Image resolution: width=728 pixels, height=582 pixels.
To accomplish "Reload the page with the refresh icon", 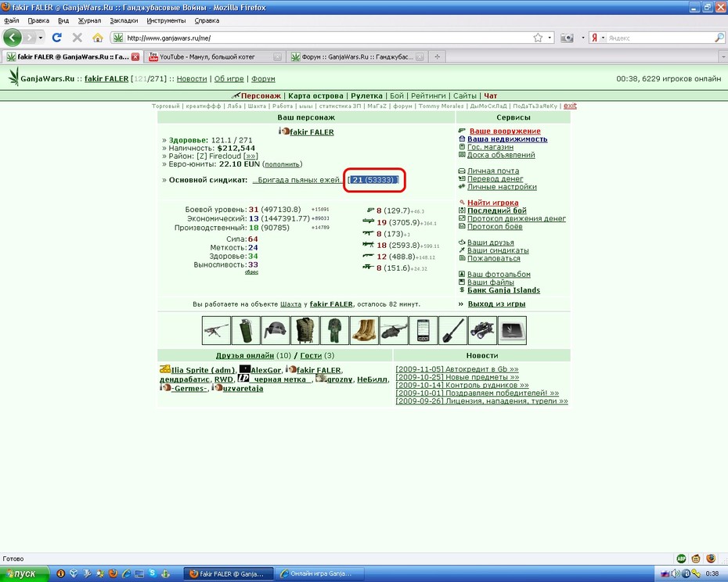I will point(57,38).
